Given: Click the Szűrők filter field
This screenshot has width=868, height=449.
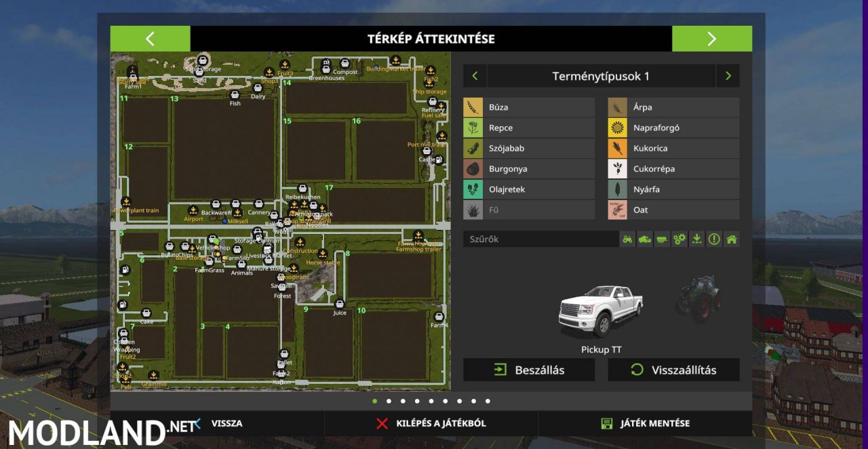Looking at the screenshot, I should click(x=540, y=239).
